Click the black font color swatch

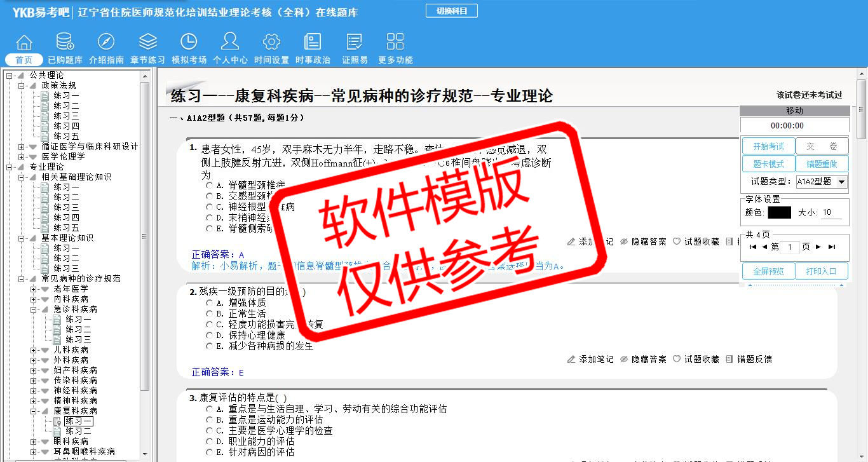click(x=779, y=212)
